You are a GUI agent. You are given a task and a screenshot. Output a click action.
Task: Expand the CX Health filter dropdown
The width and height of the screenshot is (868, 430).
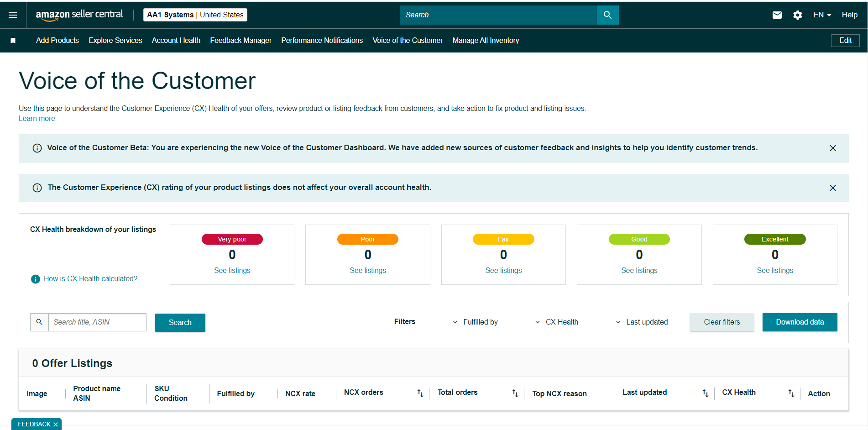[x=557, y=322]
